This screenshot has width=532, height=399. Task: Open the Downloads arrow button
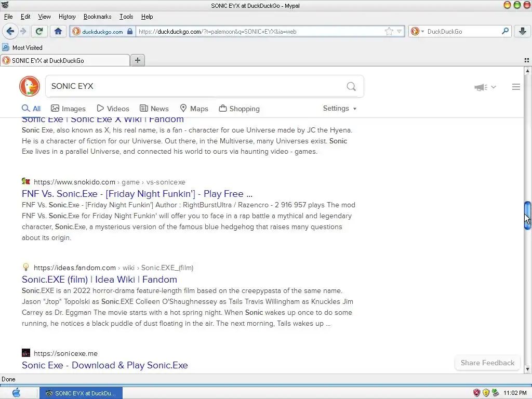point(523,32)
